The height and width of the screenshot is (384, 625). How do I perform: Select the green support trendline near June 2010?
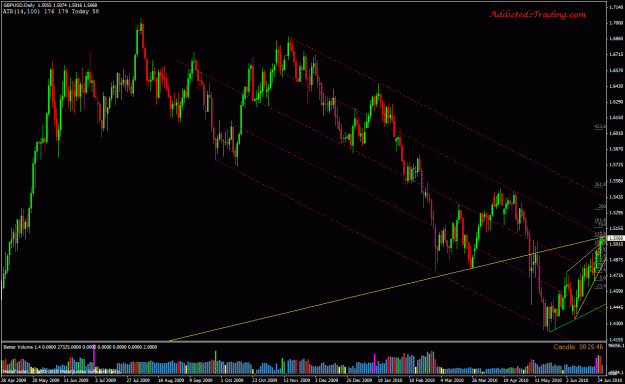(578, 318)
